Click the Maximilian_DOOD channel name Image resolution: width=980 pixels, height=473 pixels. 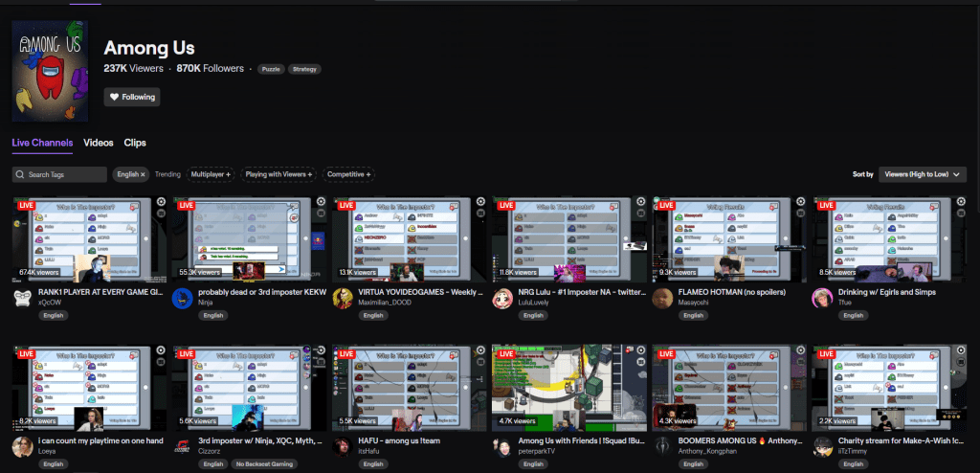click(x=383, y=303)
